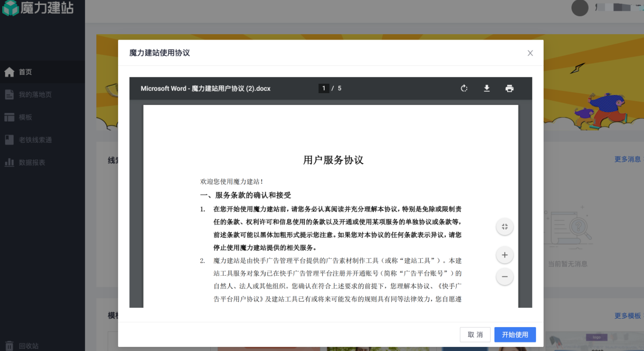Click the 取消 button
644x351 pixels.
click(x=475, y=334)
